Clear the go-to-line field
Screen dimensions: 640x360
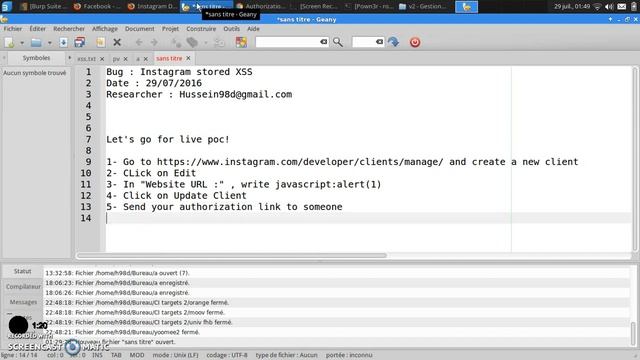(380, 42)
